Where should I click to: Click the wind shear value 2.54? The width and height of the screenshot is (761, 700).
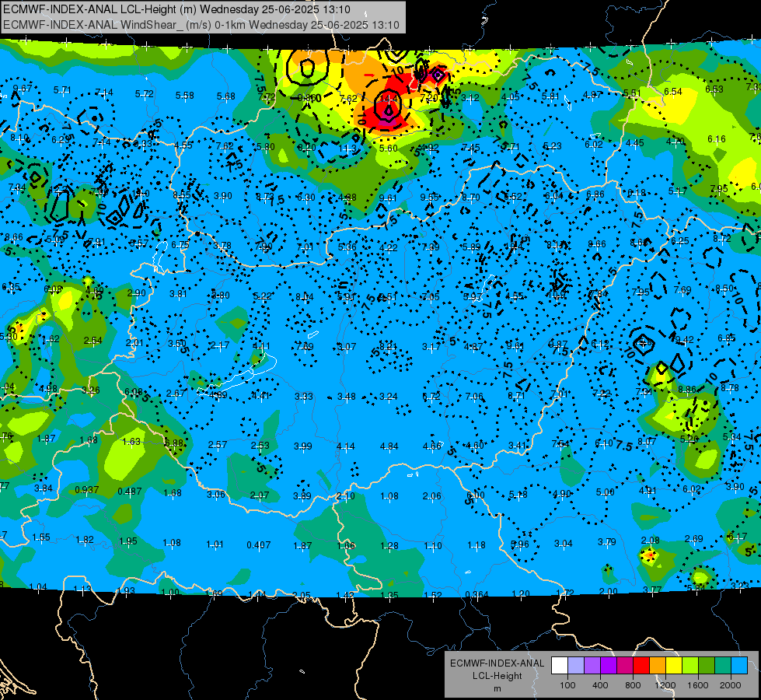pyautogui.click(x=93, y=341)
